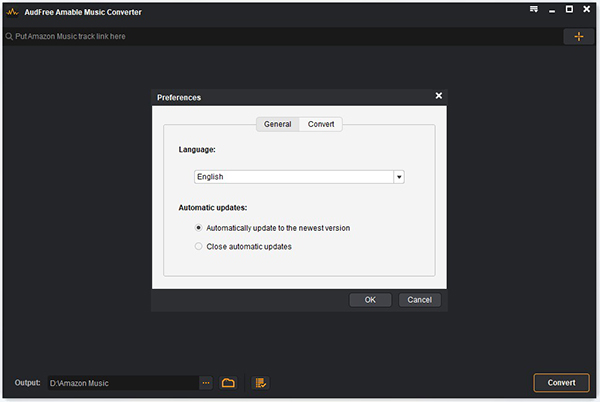Open the Language dropdown arrow

tap(399, 177)
